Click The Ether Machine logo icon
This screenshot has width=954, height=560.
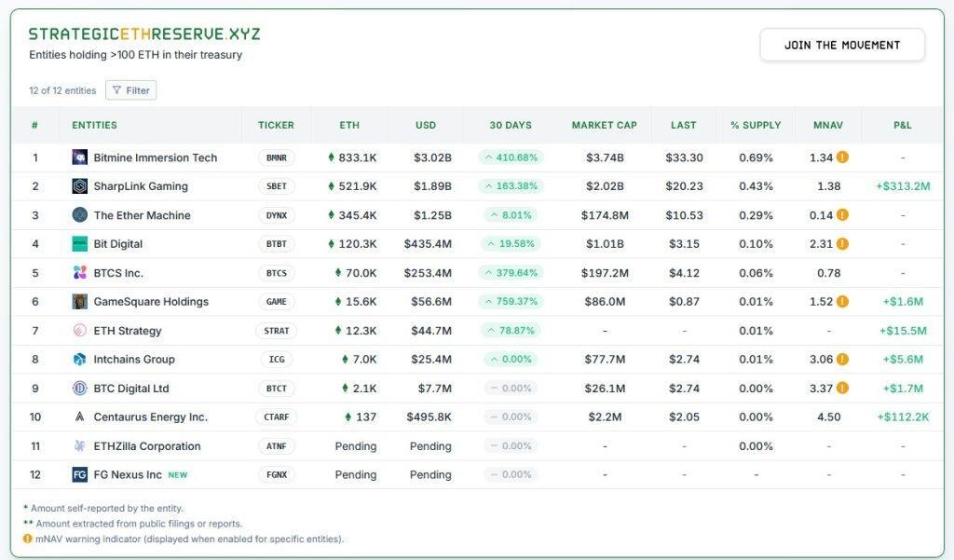coord(79,215)
